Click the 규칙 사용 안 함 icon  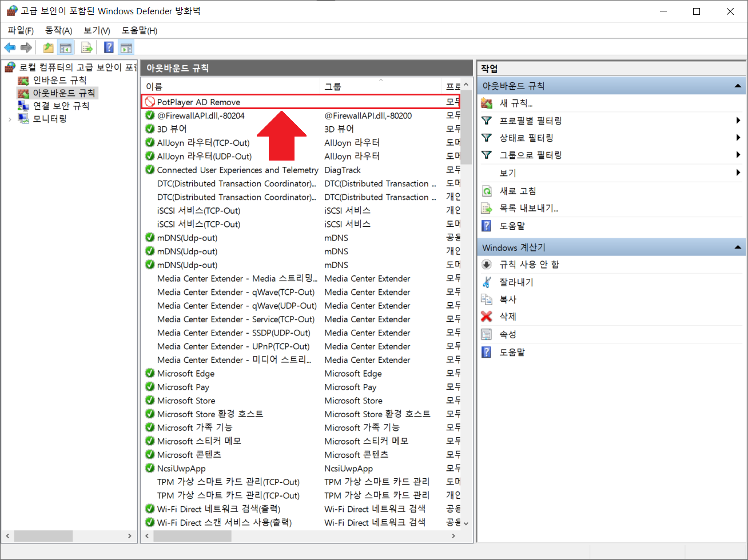(487, 265)
